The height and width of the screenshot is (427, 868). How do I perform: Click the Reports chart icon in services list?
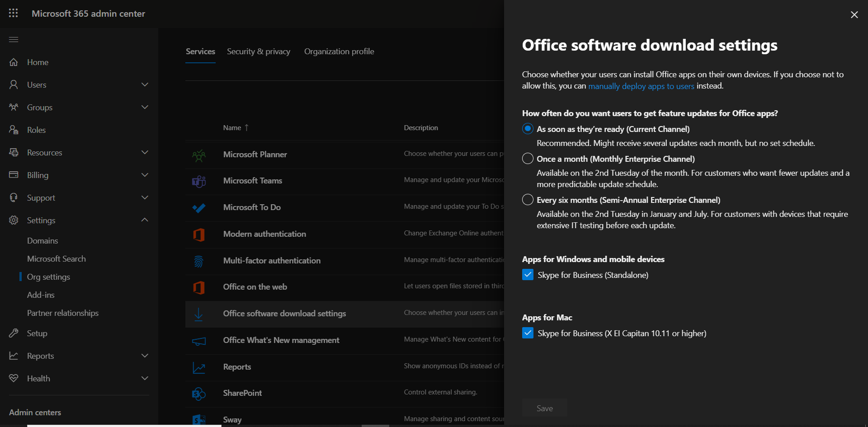coord(199,367)
